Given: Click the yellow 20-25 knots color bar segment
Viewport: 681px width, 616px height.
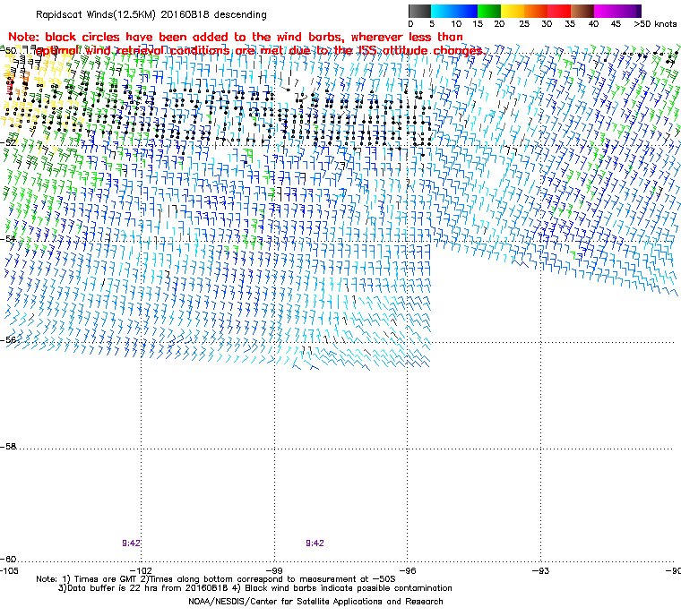Looking at the screenshot, I should point(513,11).
